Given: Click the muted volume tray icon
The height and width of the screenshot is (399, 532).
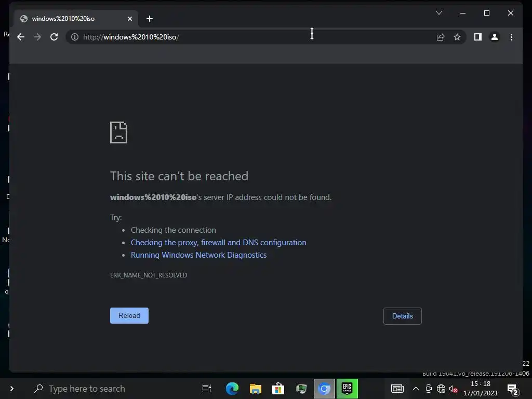Looking at the screenshot, I should click(x=453, y=389).
